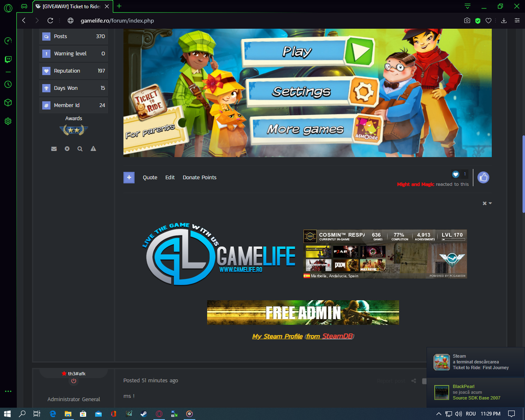Click the site info globe icon
Screen dimensions: 525x420
tap(70, 20)
